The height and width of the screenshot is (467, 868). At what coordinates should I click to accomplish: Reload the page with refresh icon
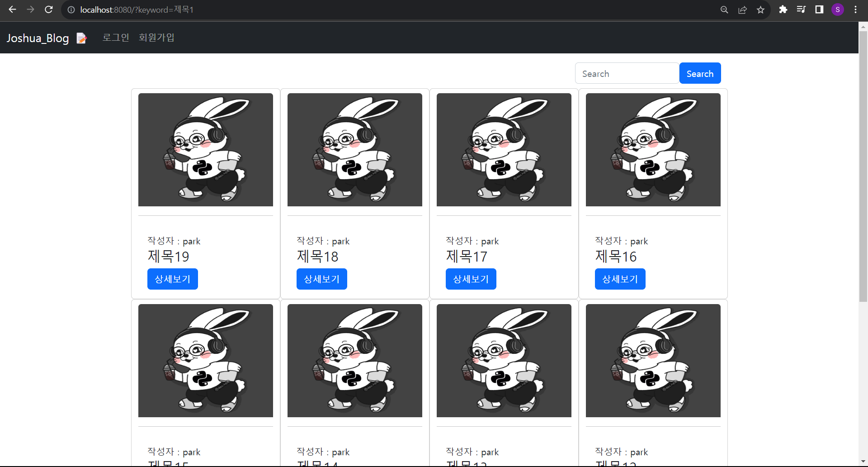point(49,10)
